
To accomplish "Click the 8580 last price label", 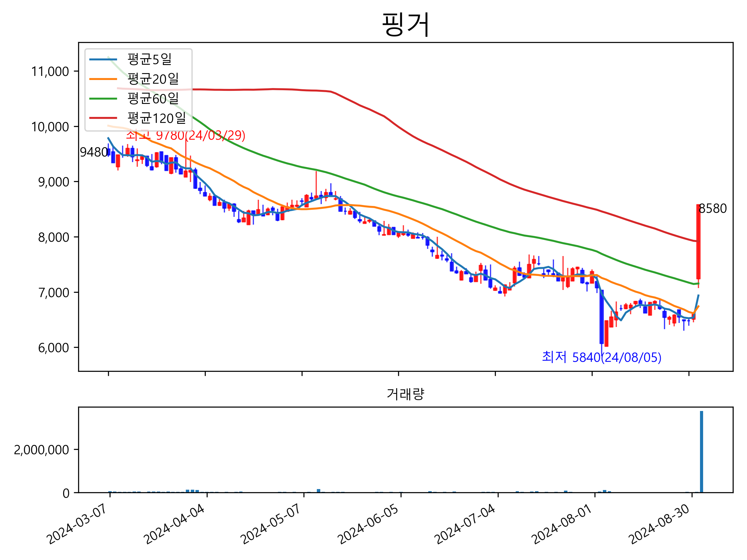I will (x=712, y=209).
